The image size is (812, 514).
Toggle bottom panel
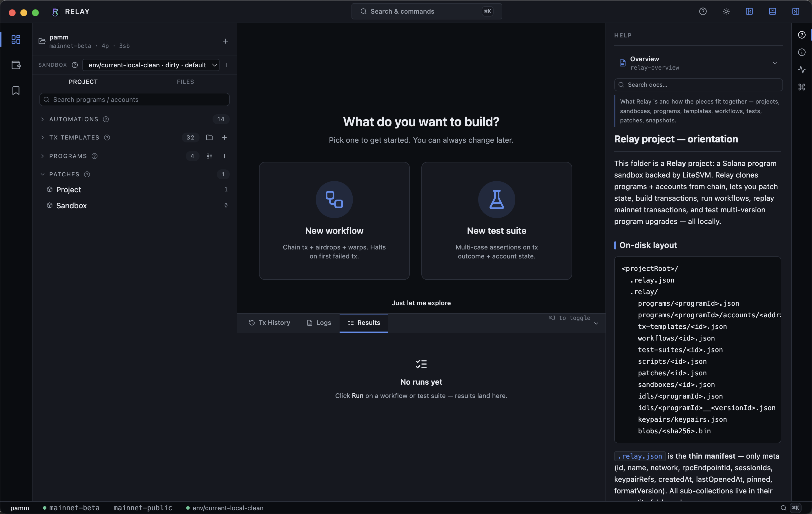pos(773,12)
